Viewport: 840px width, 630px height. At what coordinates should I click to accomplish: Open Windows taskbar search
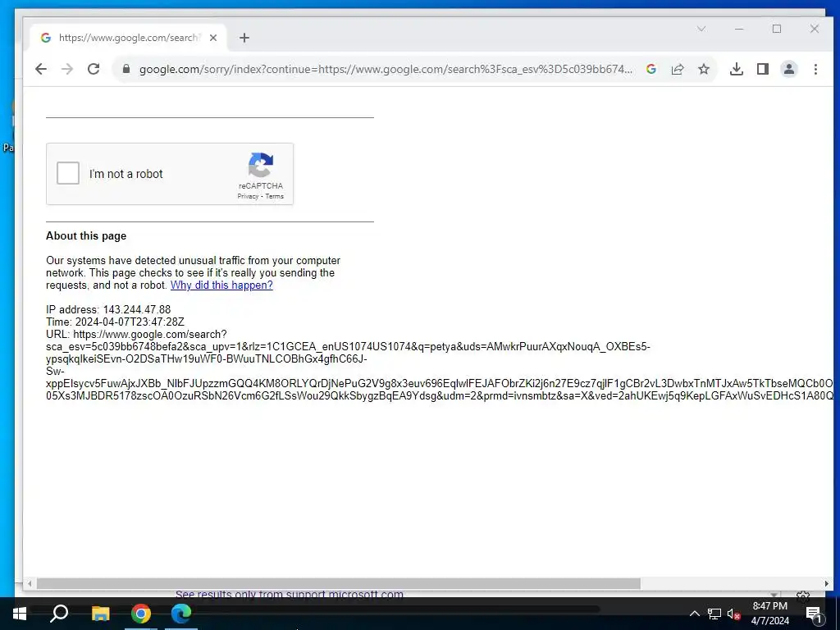tap(59, 614)
